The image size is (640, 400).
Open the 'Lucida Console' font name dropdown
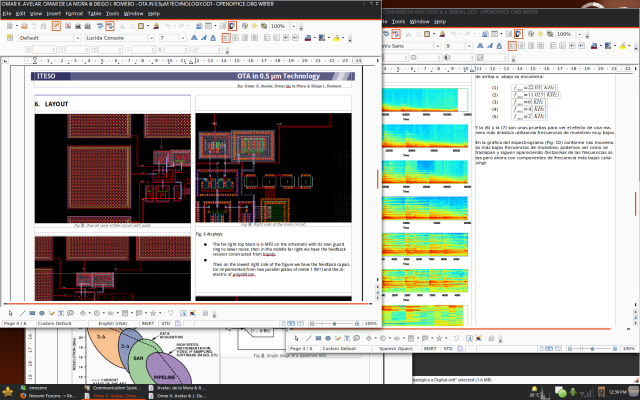[151, 38]
